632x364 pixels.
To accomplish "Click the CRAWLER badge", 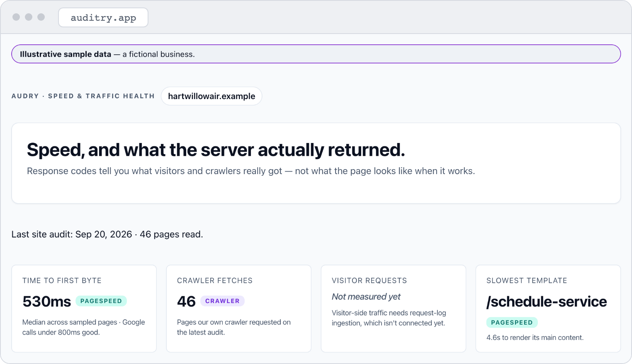I will tap(222, 301).
